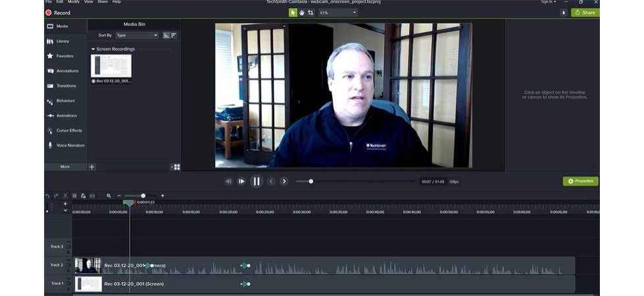Screen dimensions: 644x296
Task: Click the timeline zoom magnifier icon
Action: click(109, 196)
